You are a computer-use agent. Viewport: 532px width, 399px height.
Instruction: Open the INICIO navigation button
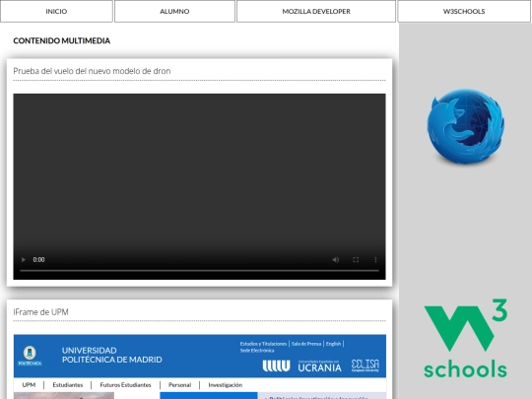coord(56,11)
